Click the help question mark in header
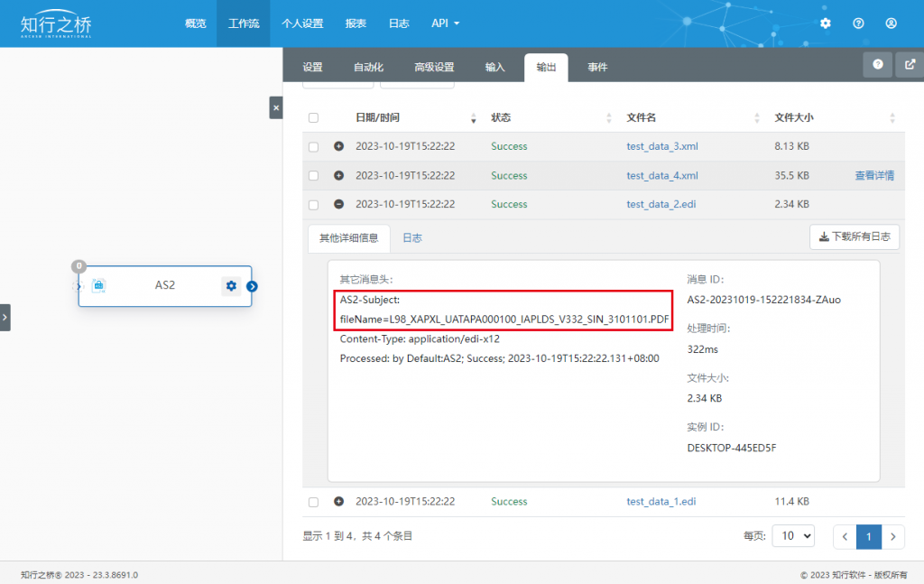Screen dimensions: 924x584 [x=858, y=23]
